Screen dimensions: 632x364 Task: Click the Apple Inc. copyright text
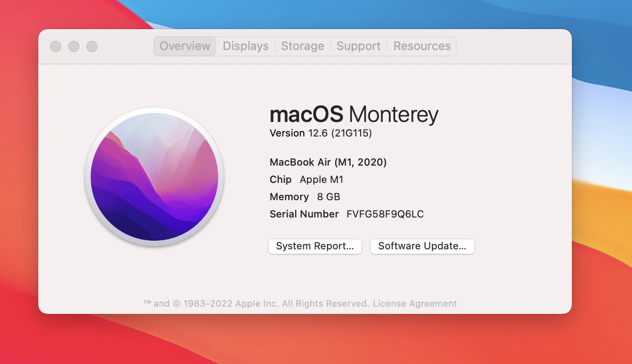click(256, 303)
